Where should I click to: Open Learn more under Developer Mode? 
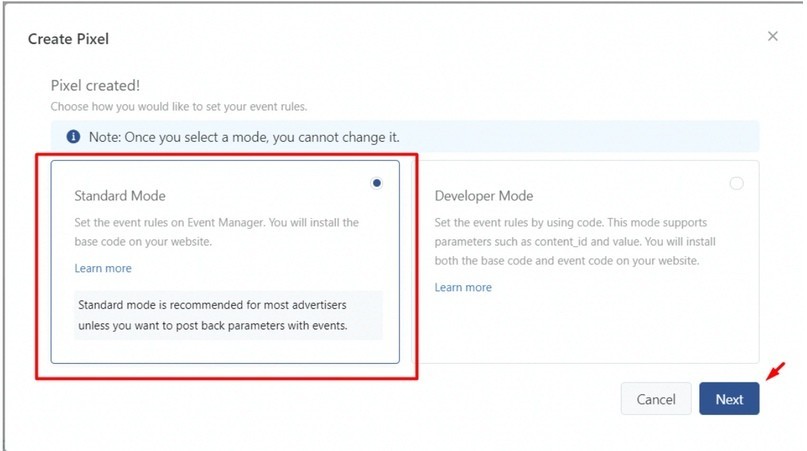point(463,287)
